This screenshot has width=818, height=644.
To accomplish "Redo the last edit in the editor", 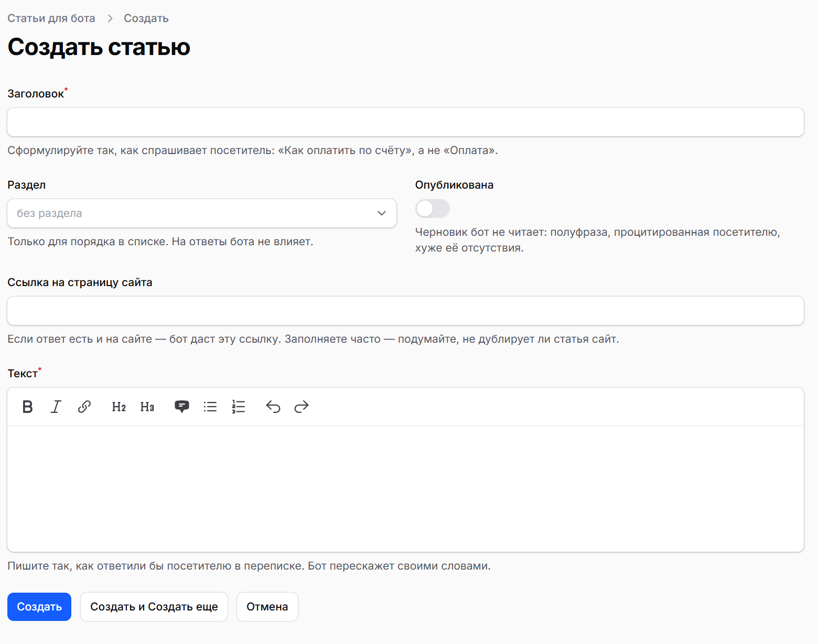I will click(x=302, y=407).
